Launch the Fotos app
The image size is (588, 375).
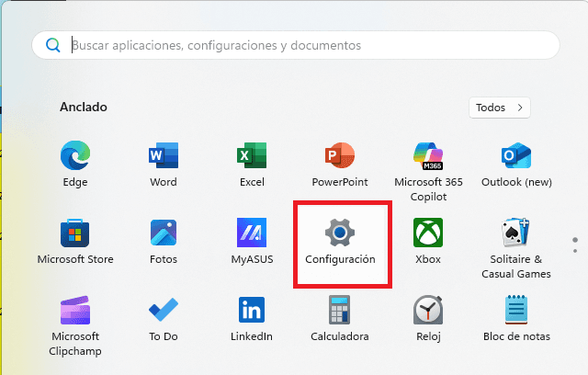pos(164,241)
